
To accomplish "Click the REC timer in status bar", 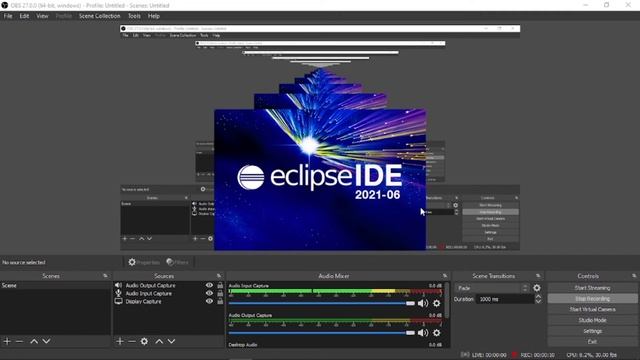I will click(x=538, y=355).
